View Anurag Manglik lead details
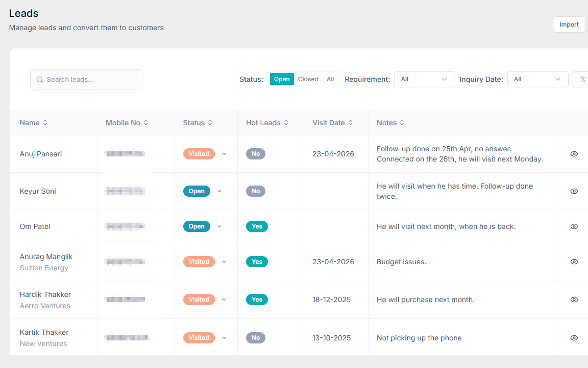The height and width of the screenshot is (368, 588). (x=574, y=262)
